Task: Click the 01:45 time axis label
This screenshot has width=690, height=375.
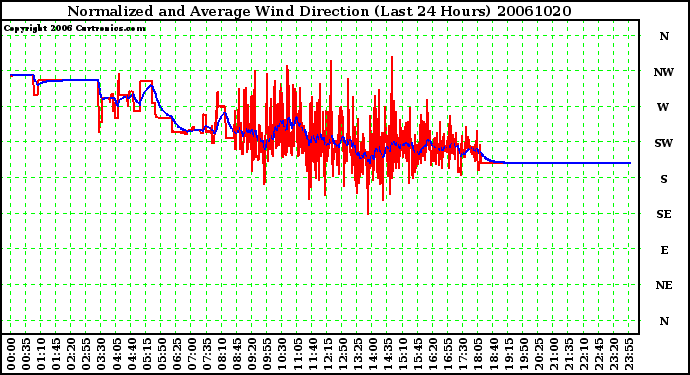Action: tap(56, 354)
